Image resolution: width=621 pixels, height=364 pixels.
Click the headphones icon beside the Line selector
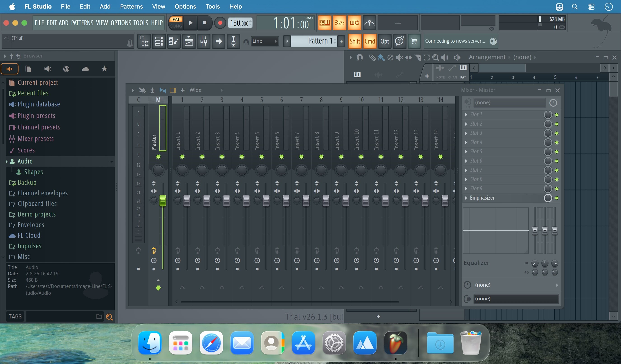(246, 42)
